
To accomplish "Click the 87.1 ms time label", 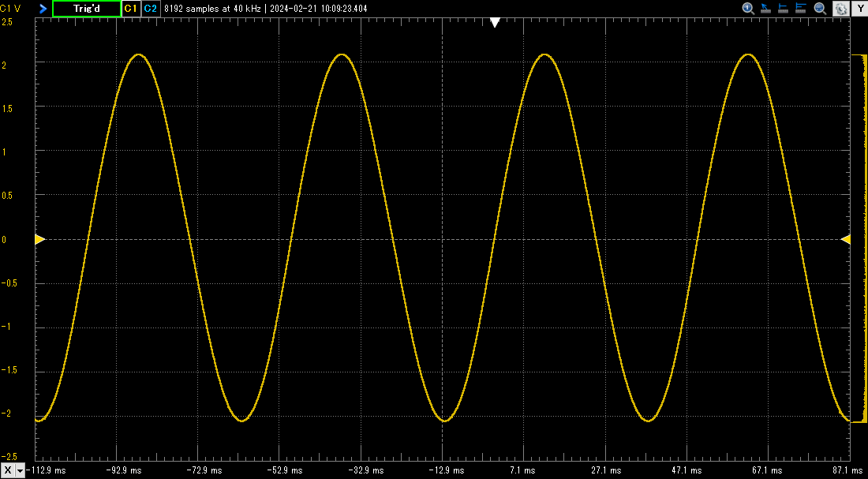I will click(847, 470).
